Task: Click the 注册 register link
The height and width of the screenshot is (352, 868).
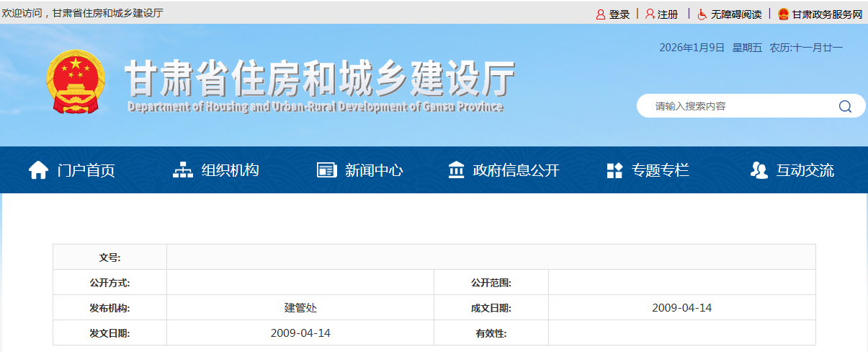Action: (668, 14)
